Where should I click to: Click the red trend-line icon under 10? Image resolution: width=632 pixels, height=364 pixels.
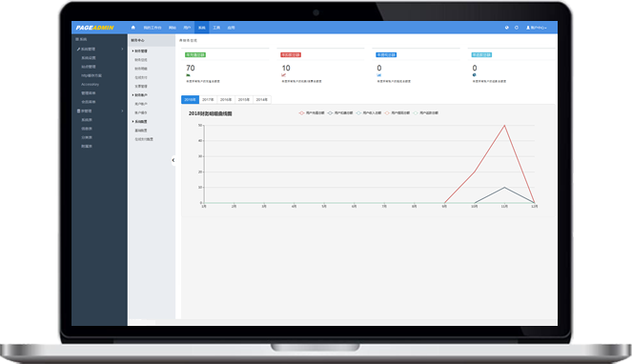(284, 75)
